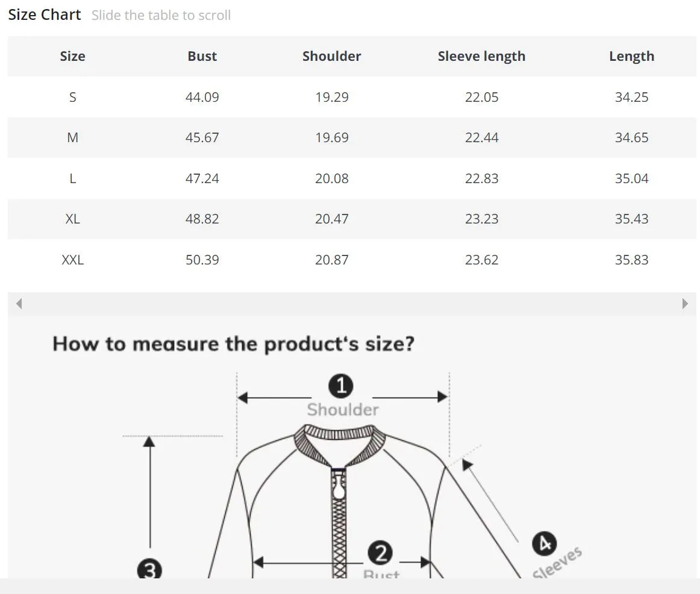Click the left scroll arrow under the table
The width and height of the screenshot is (700, 594).
click(19, 304)
